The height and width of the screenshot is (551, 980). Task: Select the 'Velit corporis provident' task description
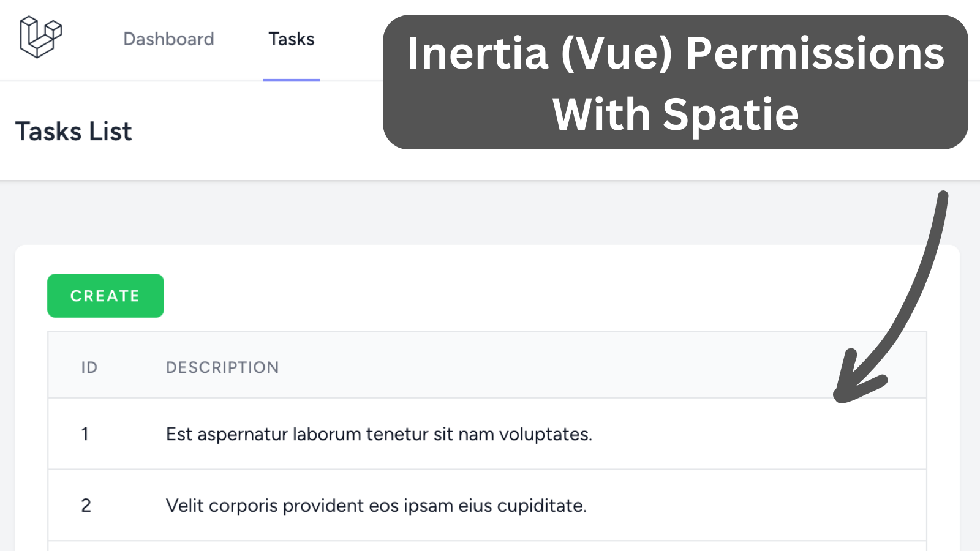point(376,506)
